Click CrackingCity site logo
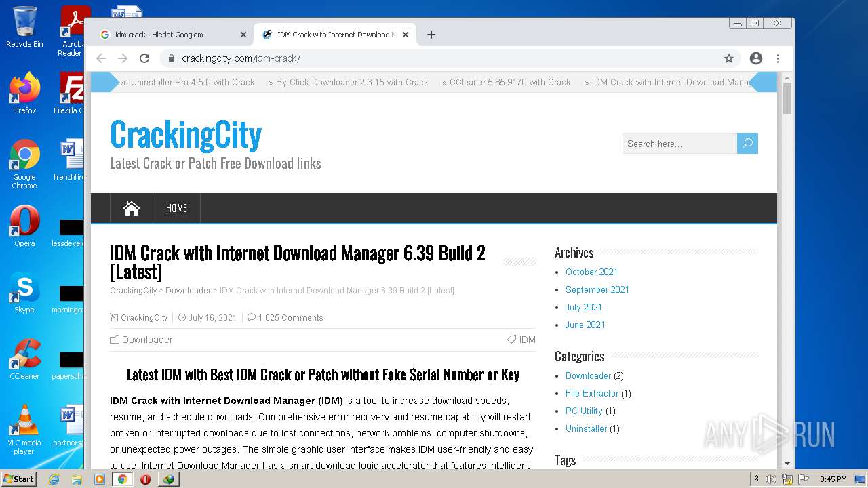This screenshot has height=488, width=868. [x=186, y=134]
